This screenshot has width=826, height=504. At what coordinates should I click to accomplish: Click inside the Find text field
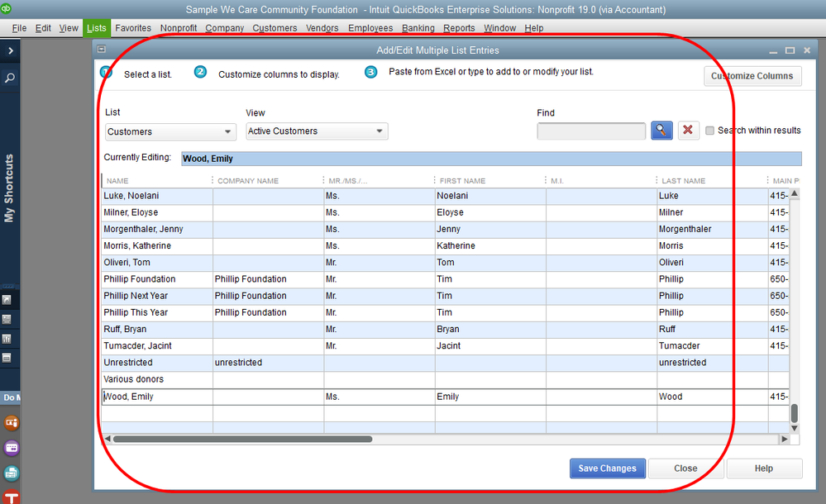[591, 131]
